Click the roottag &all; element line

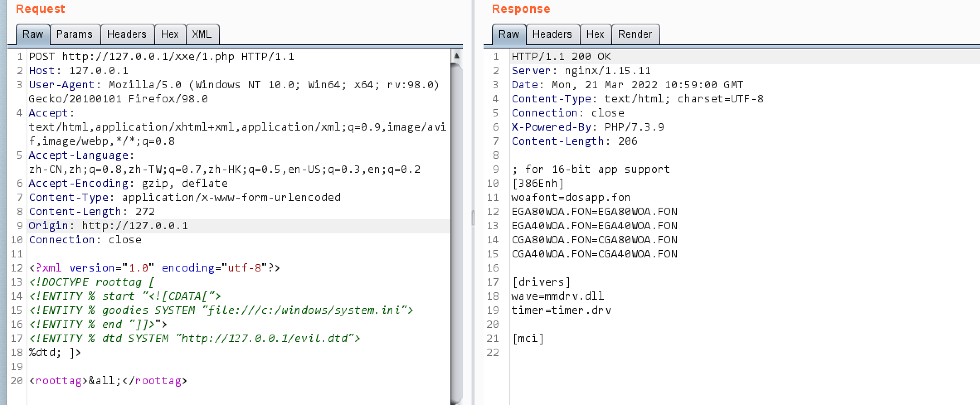[x=108, y=381]
